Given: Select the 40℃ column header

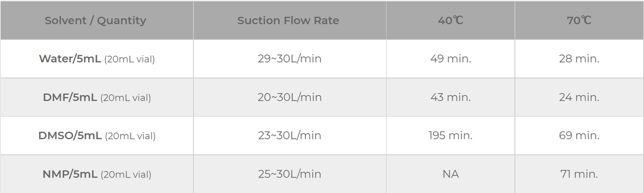Looking at the screenshot, I should pos(450,20).
